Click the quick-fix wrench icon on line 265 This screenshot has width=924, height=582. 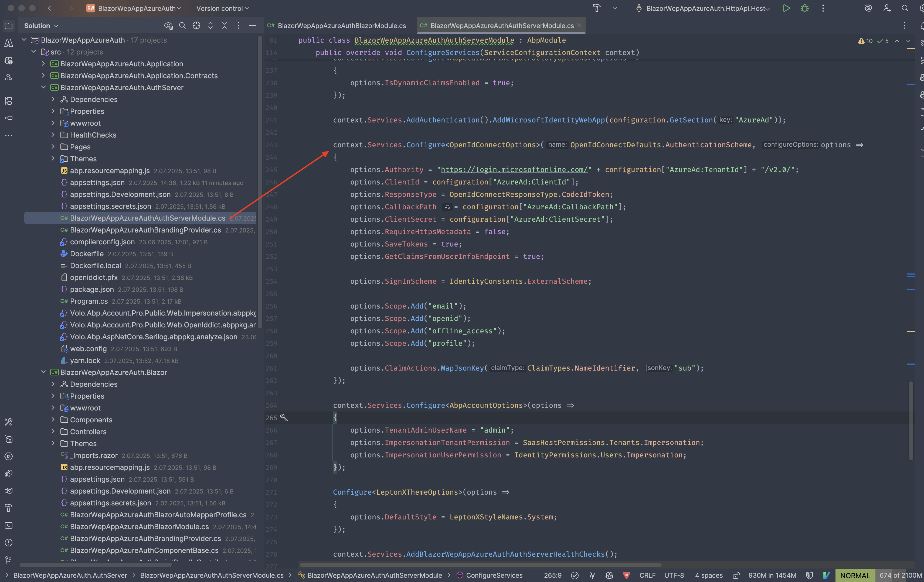pos(284,417)
